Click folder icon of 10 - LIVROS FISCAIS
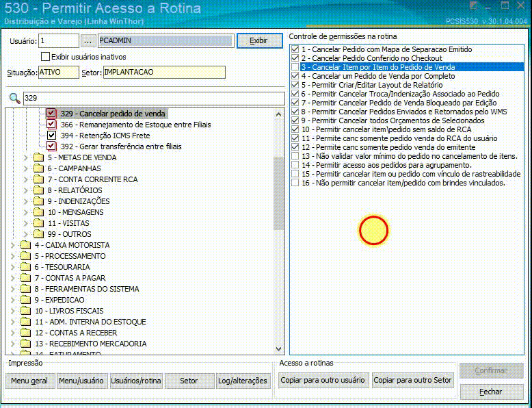 (x=25, y=311)
